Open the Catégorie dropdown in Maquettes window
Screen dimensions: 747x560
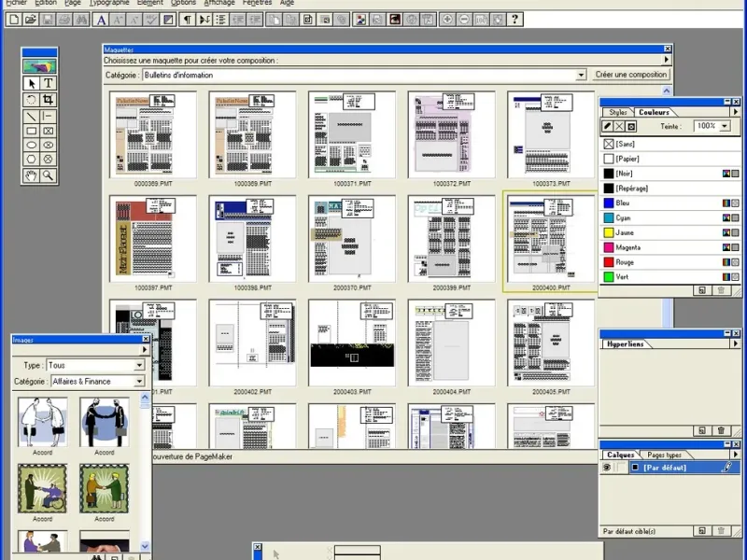click(581, 76)
